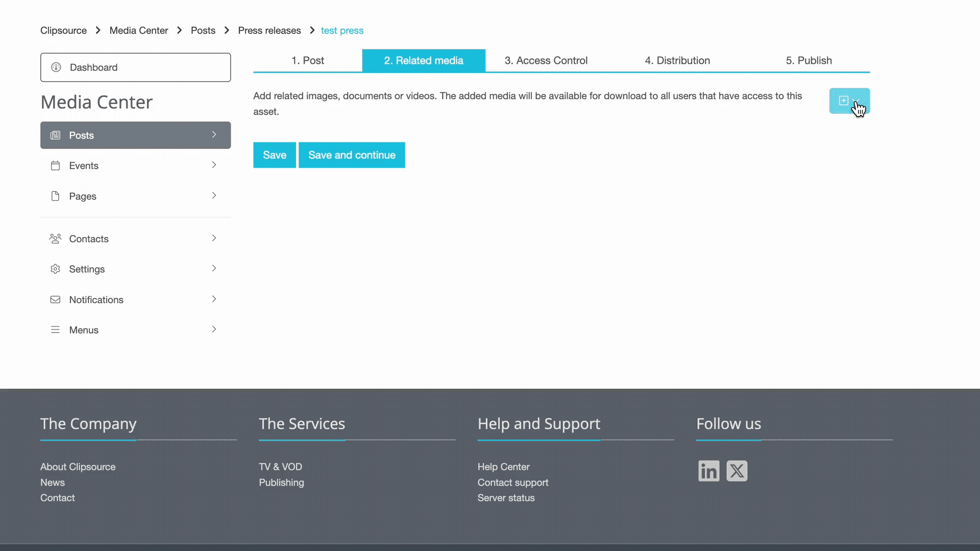Expand the Settings chevron arrow
Screen dimensions: 980x551
(214, 268)
